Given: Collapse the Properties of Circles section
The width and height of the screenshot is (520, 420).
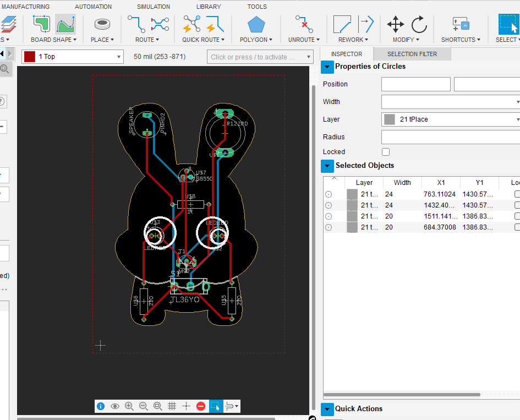Looking at the screenshot, I should pos(327,67).
